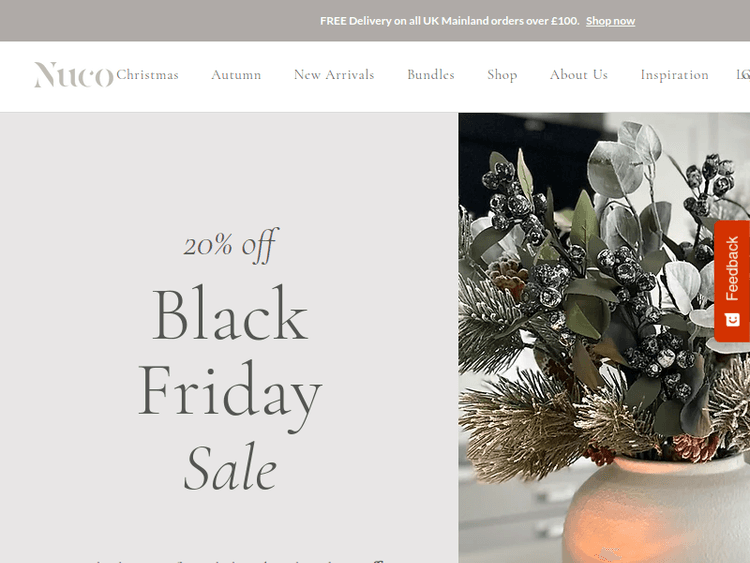Click the cut-off text below Sale heading
The image size is (750, 563).
tap(239, 561)
